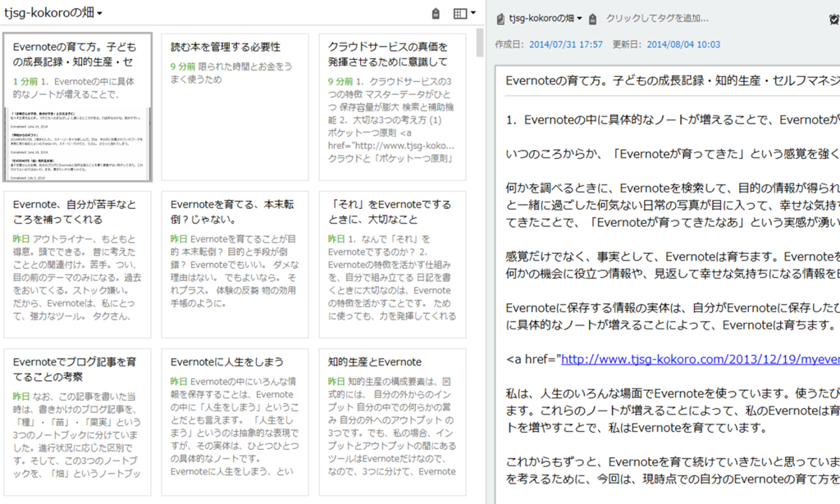The image size is (840, 504).
Task: Open the tjsg-kokoro.com hyperlink in the note body
Action: point(701,359)
